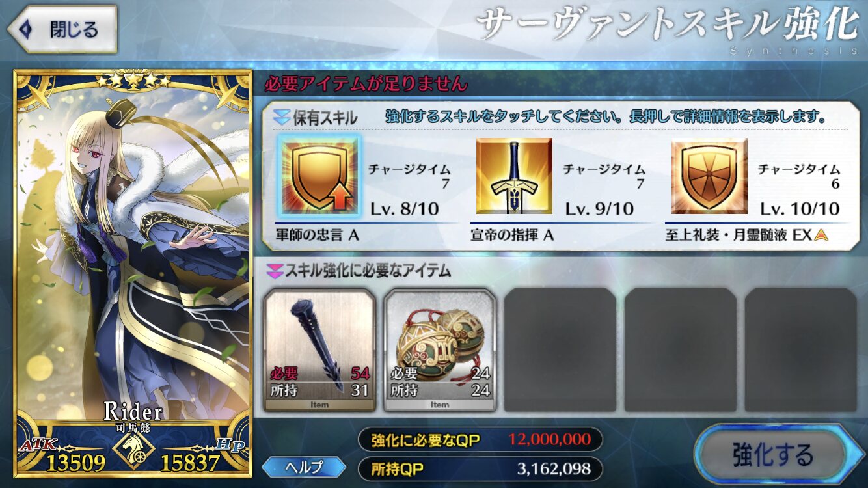Tap the third empty material slot
This screenshot has height=488, width=868.
coord(560,350)
